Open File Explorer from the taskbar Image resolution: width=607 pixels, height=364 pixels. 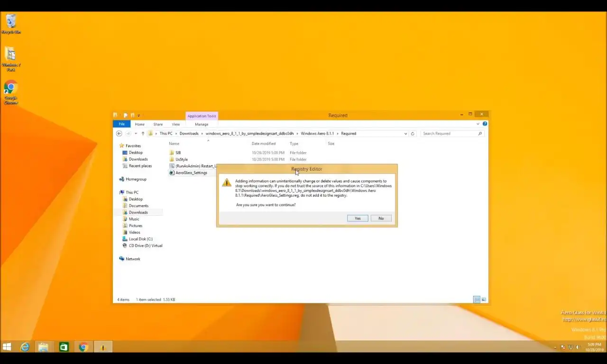43,347
